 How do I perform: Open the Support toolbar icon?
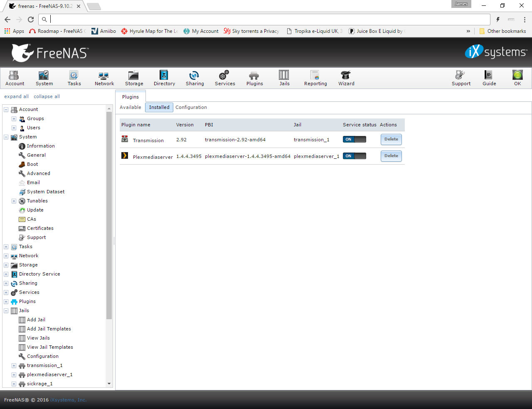[461, 78]
